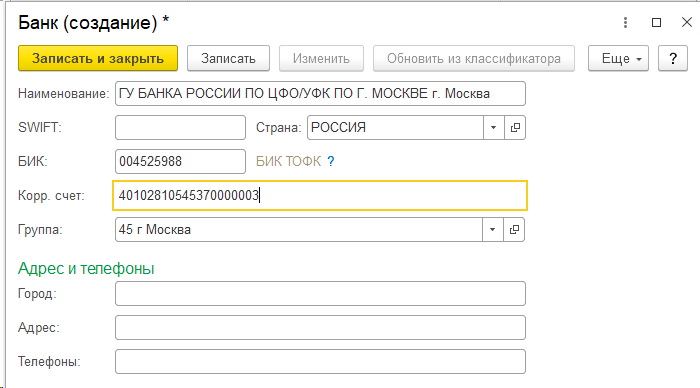Viewport: 700px width, 388px height.
Task: Open the Еще dropdown menu
Action: pos(618,58)
